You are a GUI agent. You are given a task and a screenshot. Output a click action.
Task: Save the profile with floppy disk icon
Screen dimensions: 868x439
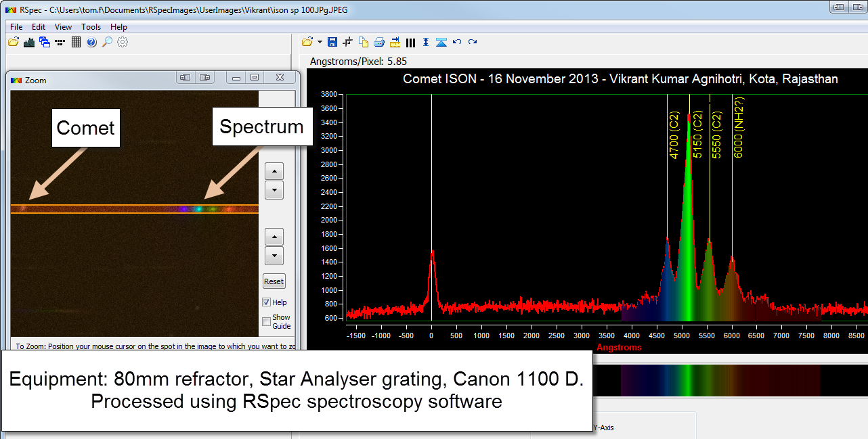pos(332,42)
